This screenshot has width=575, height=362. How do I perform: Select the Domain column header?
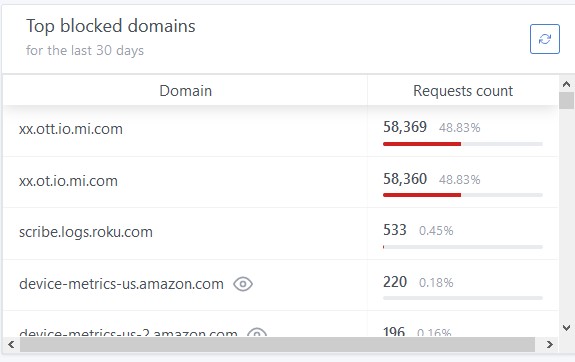(186, 91)
